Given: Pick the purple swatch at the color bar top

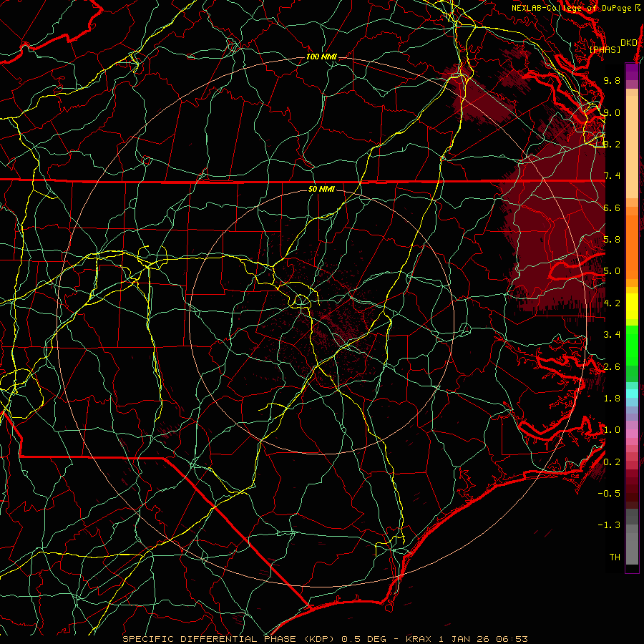Looking at the screenshot, I should (632, 72).
